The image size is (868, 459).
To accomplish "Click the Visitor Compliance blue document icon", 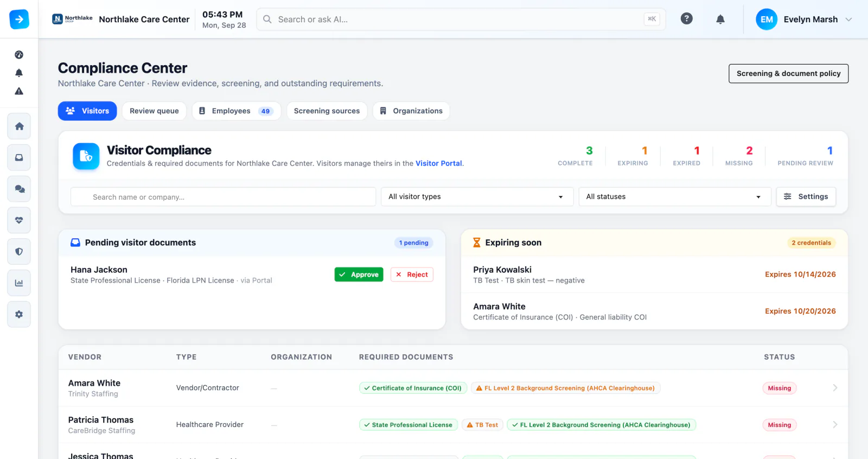I will click(x=86, y=156).
